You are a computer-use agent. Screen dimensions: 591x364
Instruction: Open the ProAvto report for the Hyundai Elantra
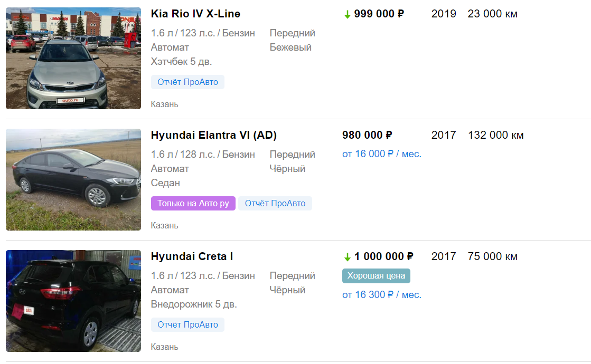(x=275, y=203)
